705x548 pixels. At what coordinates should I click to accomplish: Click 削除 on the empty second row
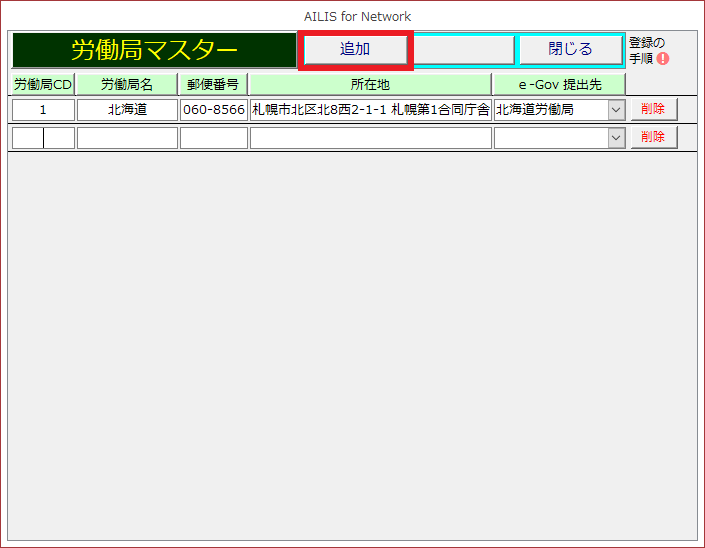tap(653, 137)
